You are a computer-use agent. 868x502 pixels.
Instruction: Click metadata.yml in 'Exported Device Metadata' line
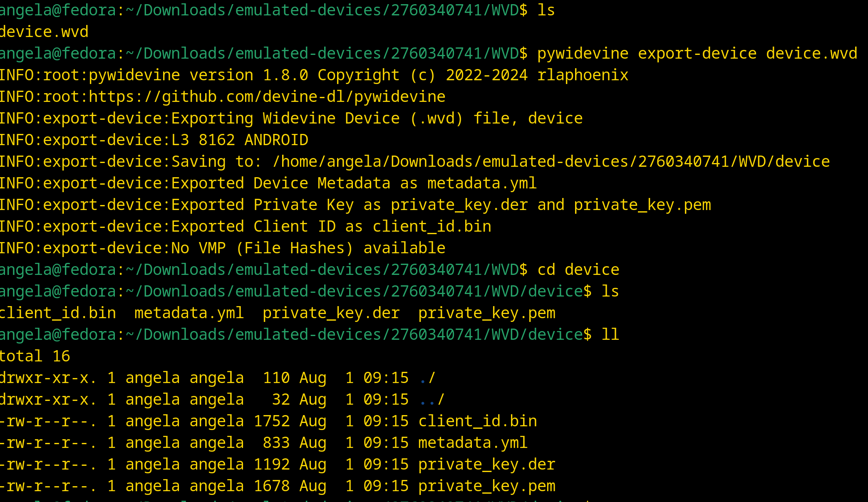click(x=482, y=183)
